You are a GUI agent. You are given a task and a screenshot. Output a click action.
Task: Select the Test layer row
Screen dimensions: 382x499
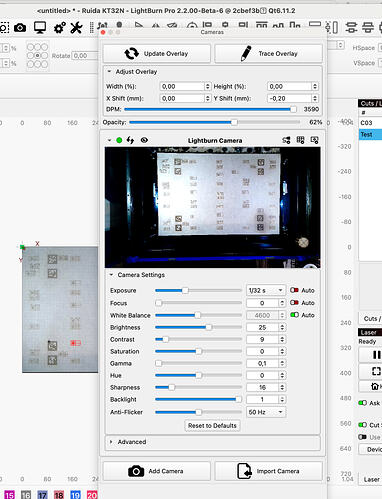(370, 135)
